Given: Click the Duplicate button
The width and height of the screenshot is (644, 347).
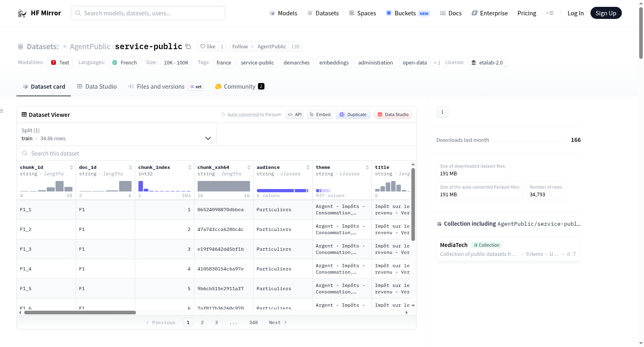Looking at the screenshot, I should [x=353, y=114].
